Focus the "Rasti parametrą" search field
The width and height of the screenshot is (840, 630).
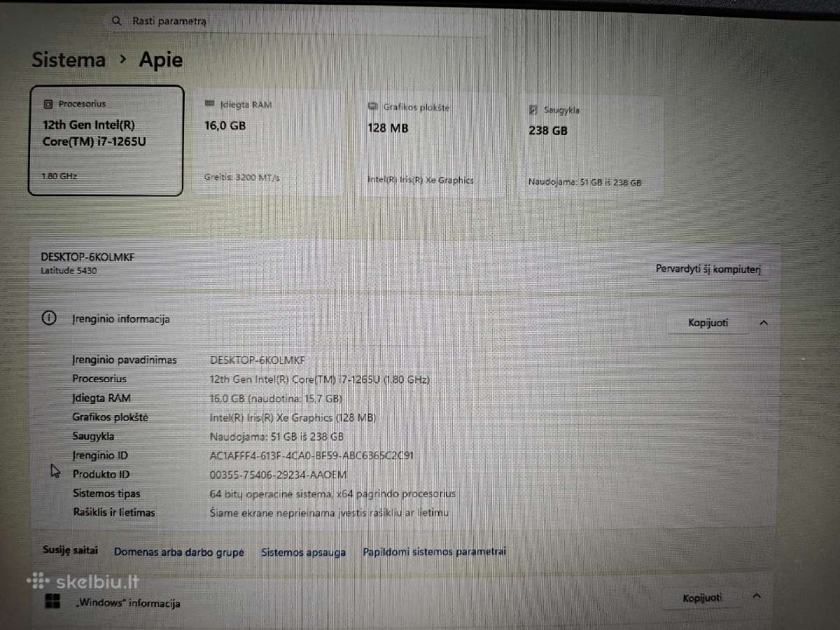297,22
